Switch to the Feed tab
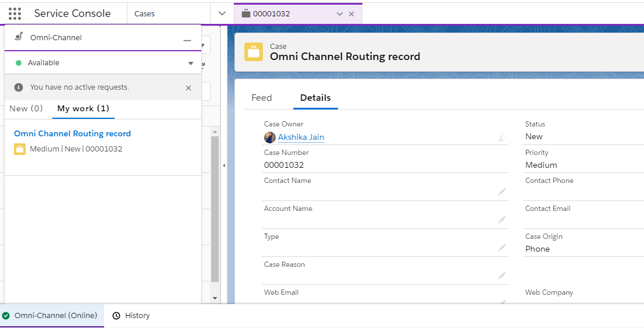The image size is (644, 328). 261,98
